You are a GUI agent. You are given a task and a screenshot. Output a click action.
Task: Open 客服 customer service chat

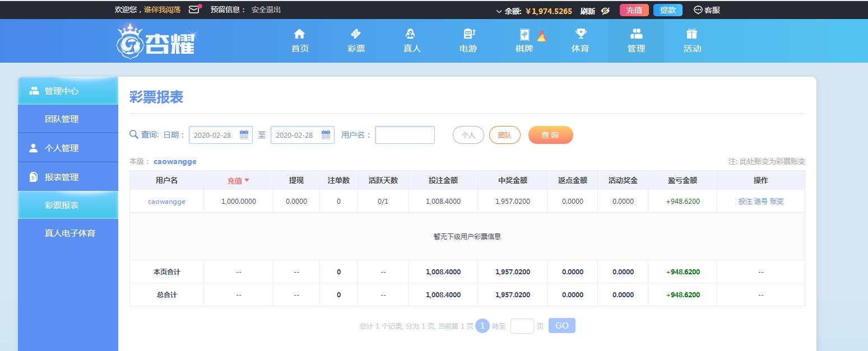tap(707, 10)
